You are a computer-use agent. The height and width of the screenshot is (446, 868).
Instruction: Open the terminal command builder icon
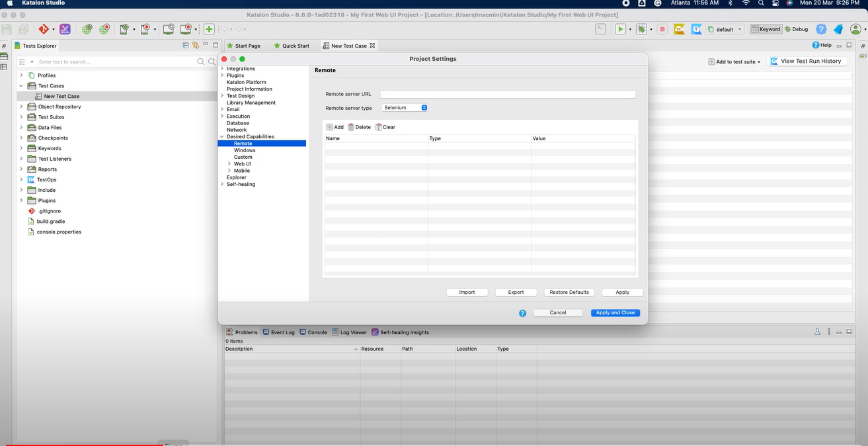pos(600,29)
